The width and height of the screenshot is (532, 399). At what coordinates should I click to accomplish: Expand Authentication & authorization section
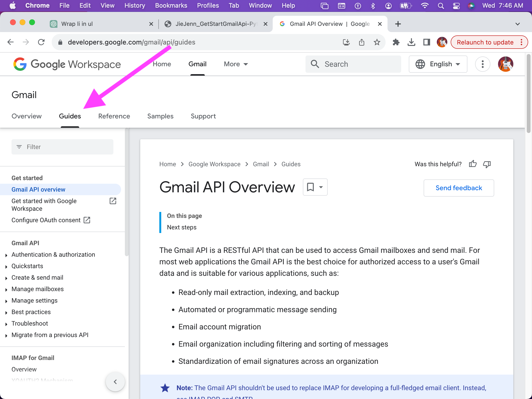click(x=6, y=255)
